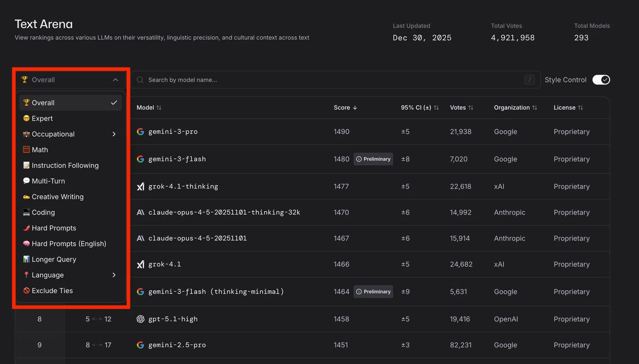Image resolution: width=639 pixels, height=364 pixels.
Task: Click total models value 293
Action: point(581,38)
